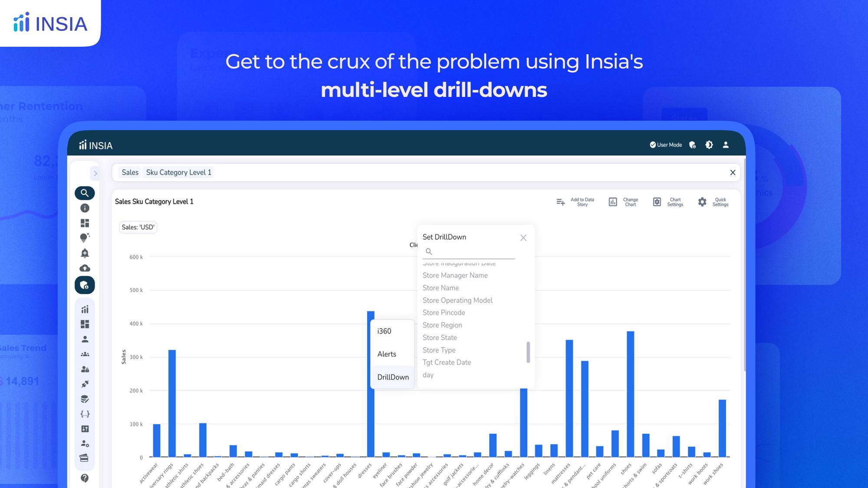Click the Chart Settings icon
Viewport: 868px width, 488px height.
point(656,201)
